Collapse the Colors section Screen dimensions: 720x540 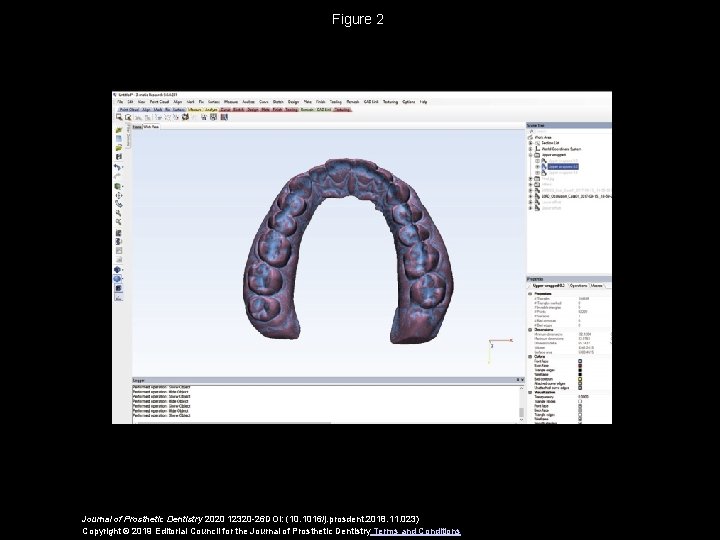[x=530, y=356]
